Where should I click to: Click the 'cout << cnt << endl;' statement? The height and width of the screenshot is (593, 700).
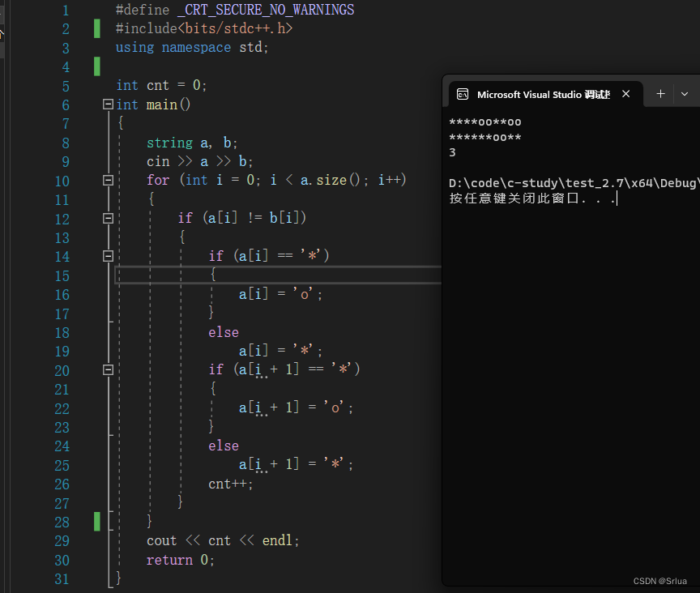pos(223,541)
